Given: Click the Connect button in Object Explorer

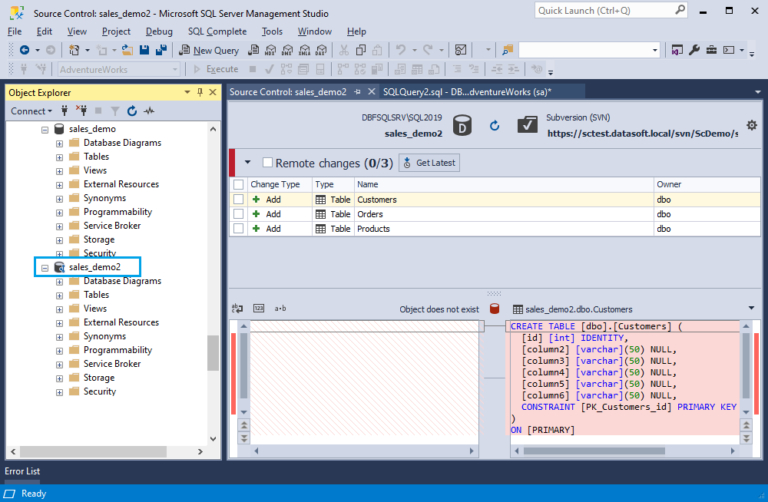Looking at the screenshot, I should tap(28, 111).
